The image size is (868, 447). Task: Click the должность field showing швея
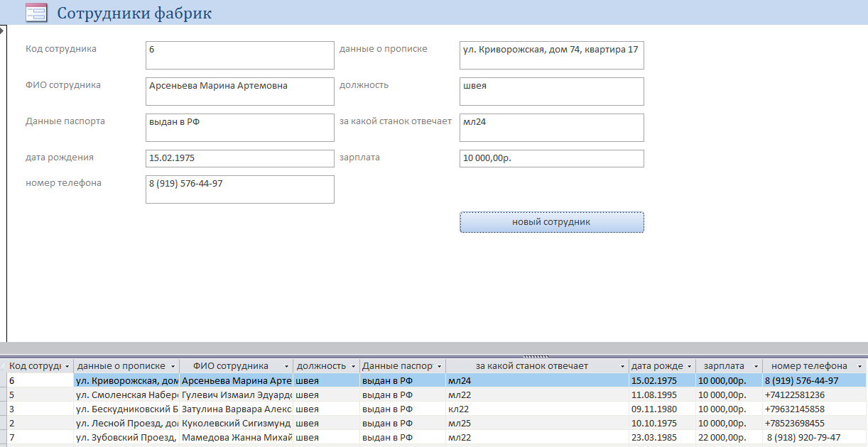(x=552, y=92)
